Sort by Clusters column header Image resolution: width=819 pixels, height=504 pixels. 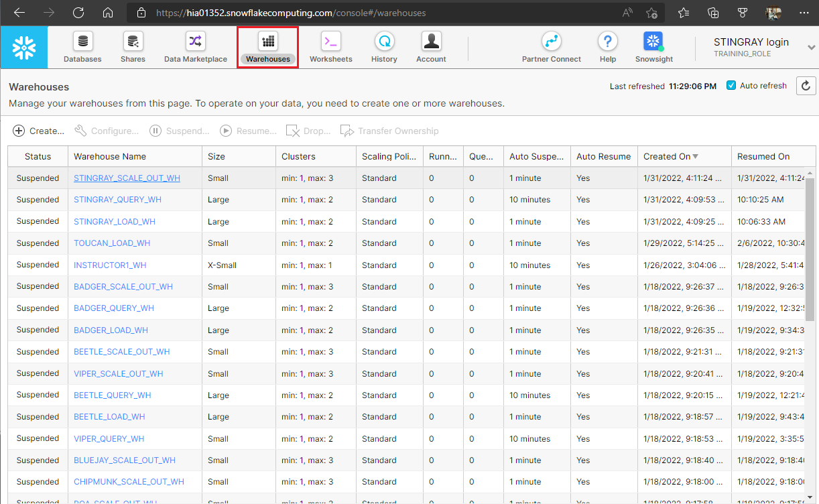click(316, 156)
